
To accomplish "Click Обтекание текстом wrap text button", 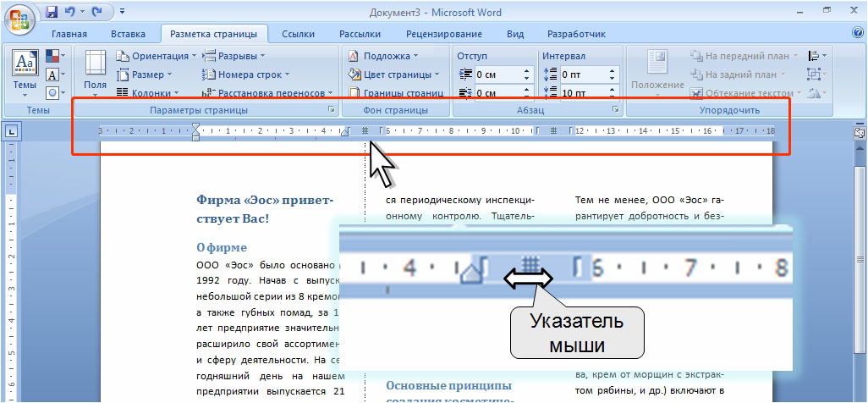I will click(745, 93).
